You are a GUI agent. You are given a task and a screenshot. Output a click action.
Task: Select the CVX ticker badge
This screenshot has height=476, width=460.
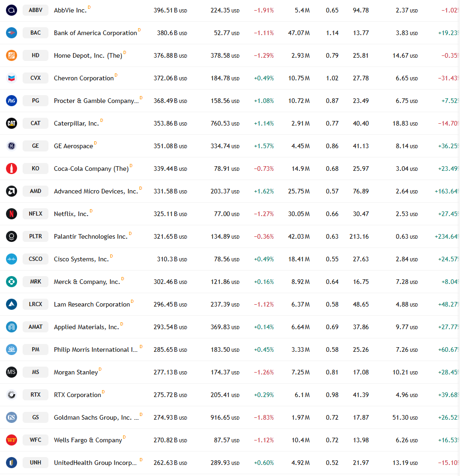point(36,78)
